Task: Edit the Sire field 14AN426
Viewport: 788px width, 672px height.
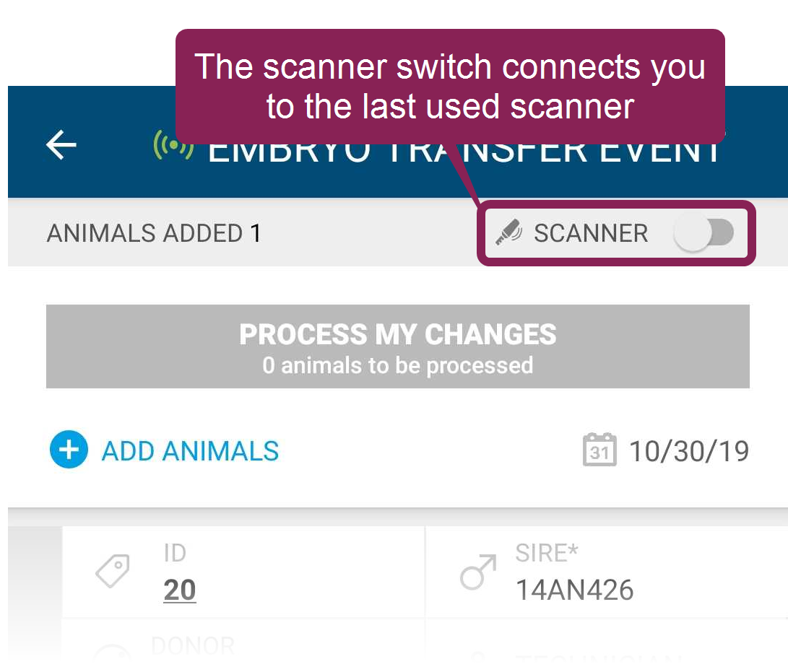Action: click(574, 590)
